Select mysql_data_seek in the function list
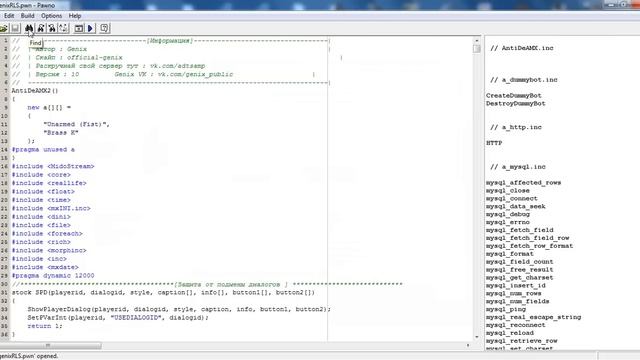The height and width of the screenshot is (360, 640). coord(516,207)
